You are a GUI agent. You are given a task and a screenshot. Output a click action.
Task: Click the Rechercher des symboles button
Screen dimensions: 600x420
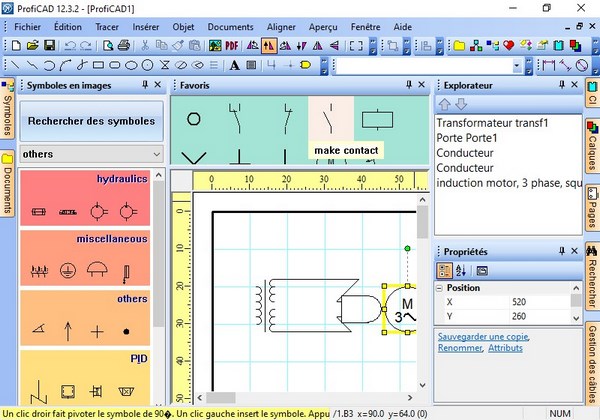(91, 121)
